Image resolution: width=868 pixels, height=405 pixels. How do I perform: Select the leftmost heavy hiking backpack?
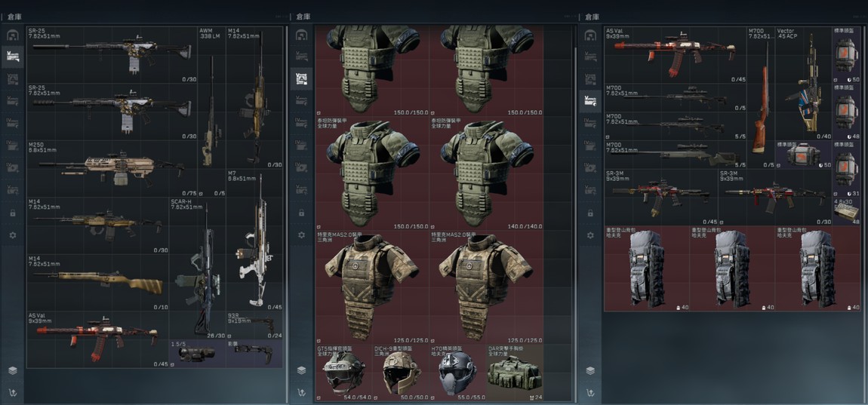pyautogui.click(x=647, y=268)
